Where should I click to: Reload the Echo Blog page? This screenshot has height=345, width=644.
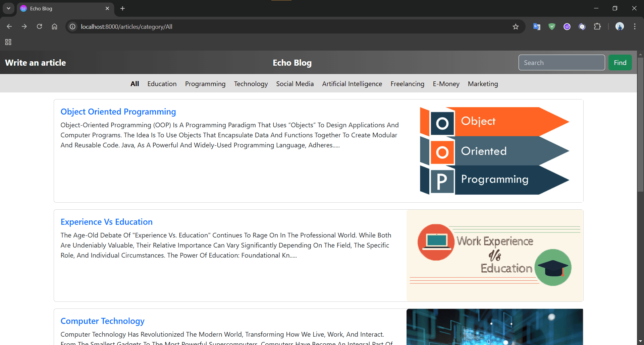(39, 26)
